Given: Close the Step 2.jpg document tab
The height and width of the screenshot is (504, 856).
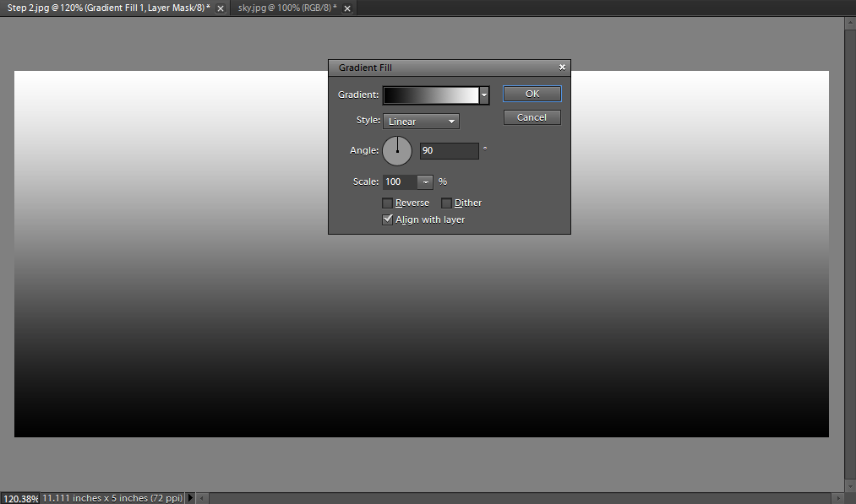Looking at the screenshot, I should [221, 8].
